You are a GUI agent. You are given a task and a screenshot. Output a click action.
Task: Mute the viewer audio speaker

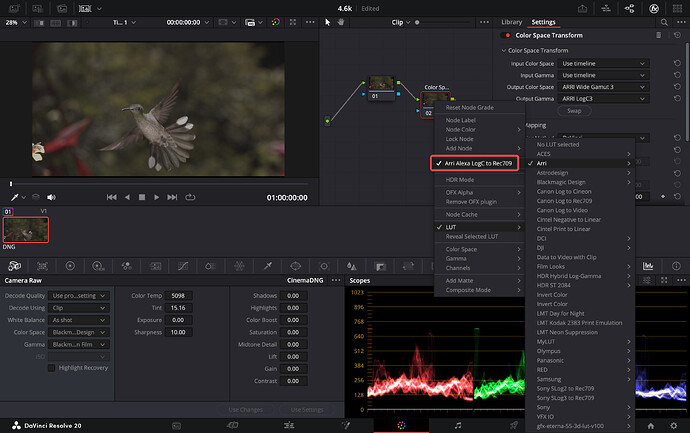(x=51, y=197)
